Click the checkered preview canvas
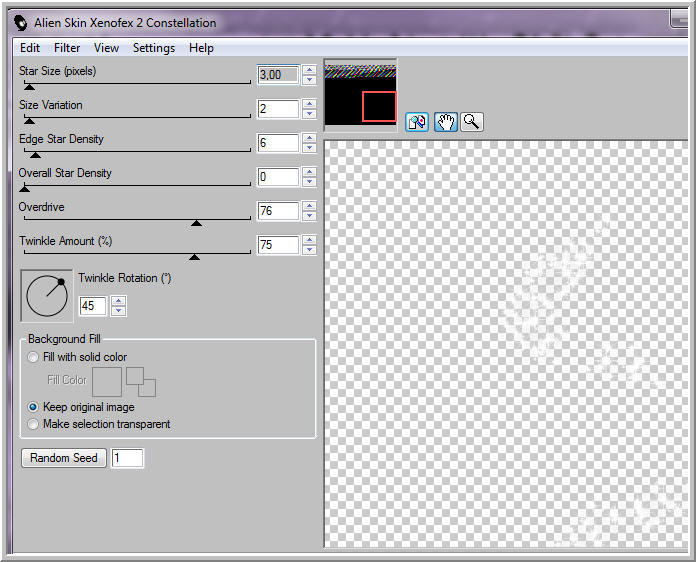 pyautogui.click(x=506, y=344)
